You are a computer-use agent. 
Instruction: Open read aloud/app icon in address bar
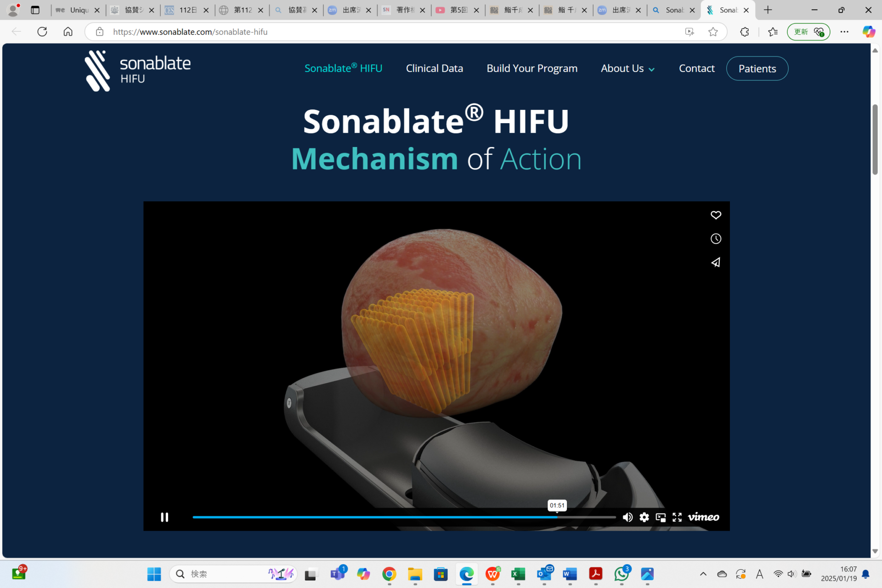[x=689, y=32]
